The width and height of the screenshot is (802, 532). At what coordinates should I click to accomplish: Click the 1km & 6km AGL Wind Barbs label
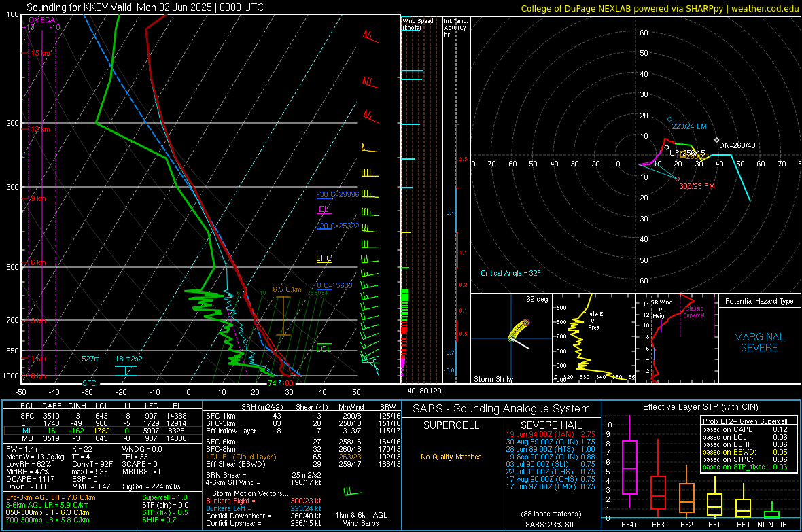coord(361,519)
